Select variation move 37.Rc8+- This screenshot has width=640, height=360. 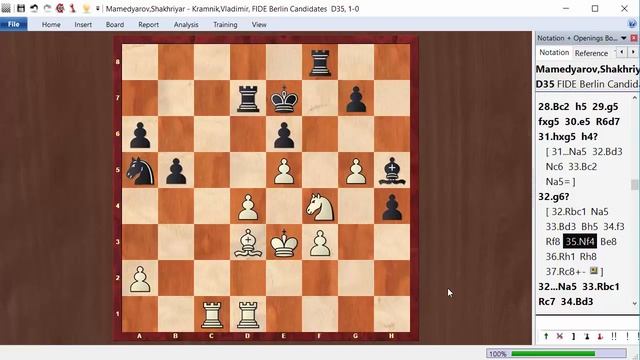point(566,271)
